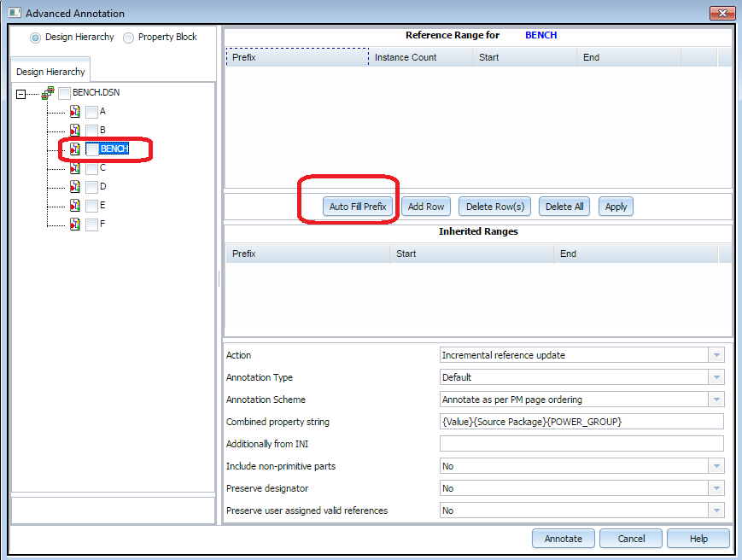
Task: Tick the checkbox for item D
Action: [91, 186]
